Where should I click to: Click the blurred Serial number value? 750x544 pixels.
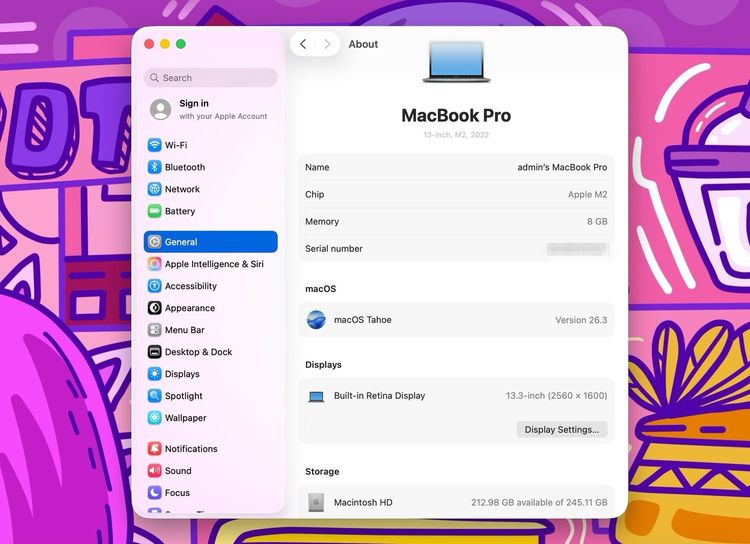pos(576,248)
